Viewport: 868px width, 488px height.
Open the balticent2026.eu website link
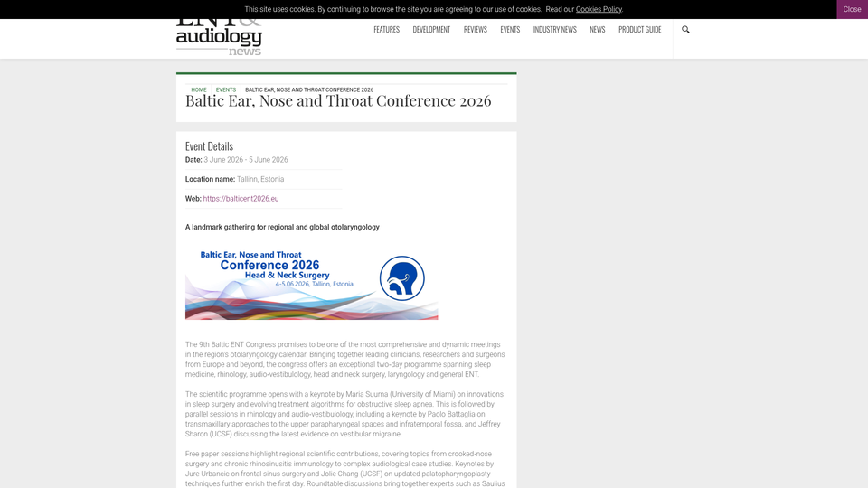click(241, 199)
